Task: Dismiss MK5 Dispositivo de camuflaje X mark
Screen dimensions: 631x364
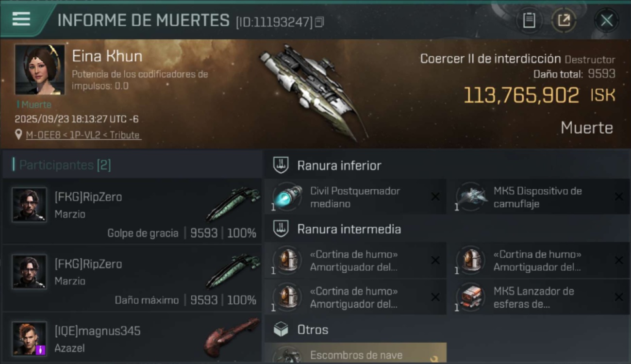Action: 619,197
